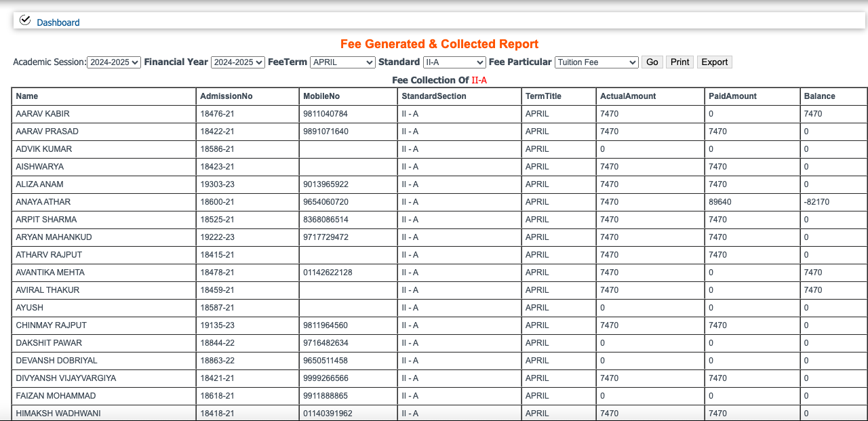Expand the Financial Year dropdown
The height and width of the screenshot is (421, 868).
tap(238, 62)
